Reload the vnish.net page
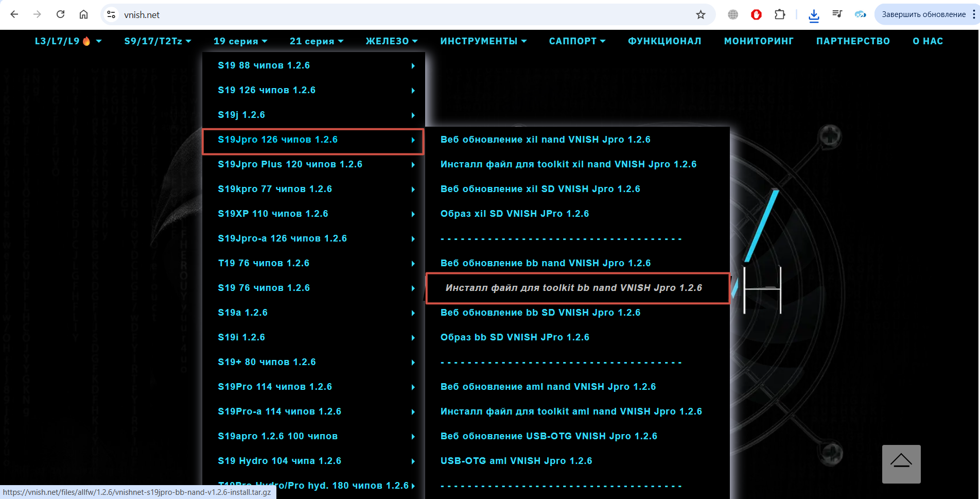This screenshot has width=980, height=499. 60,14
